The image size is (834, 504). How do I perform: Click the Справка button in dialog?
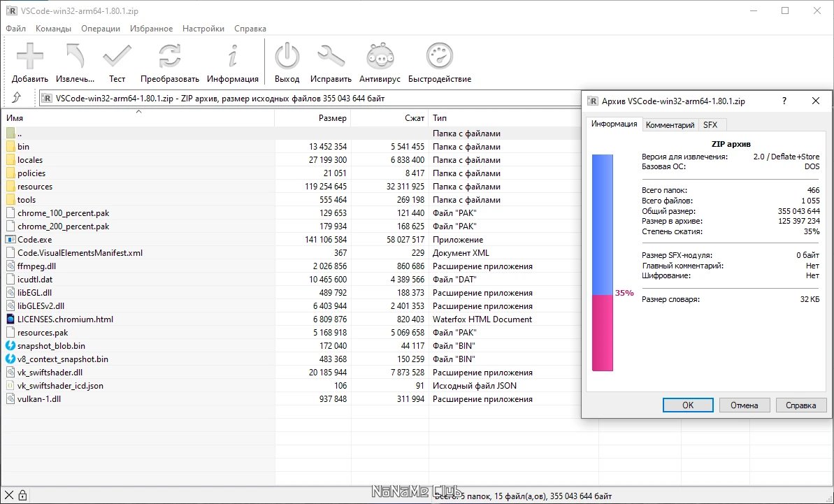800,405
